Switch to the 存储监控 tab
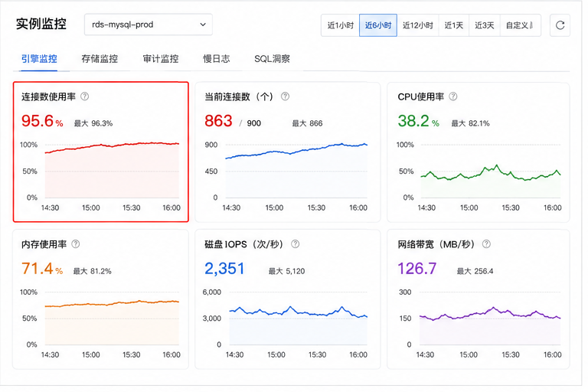Viewport: 588px width, 392px height. coord(100,59)
